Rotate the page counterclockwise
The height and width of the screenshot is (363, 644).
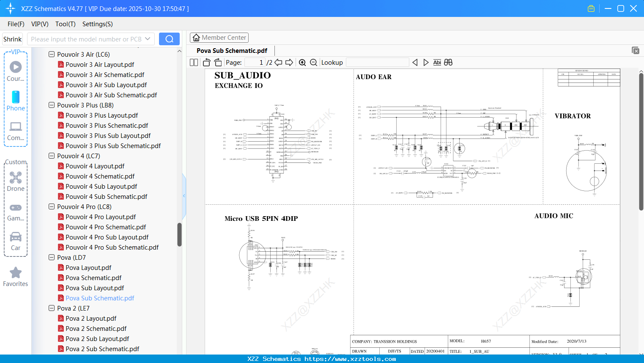206,62
